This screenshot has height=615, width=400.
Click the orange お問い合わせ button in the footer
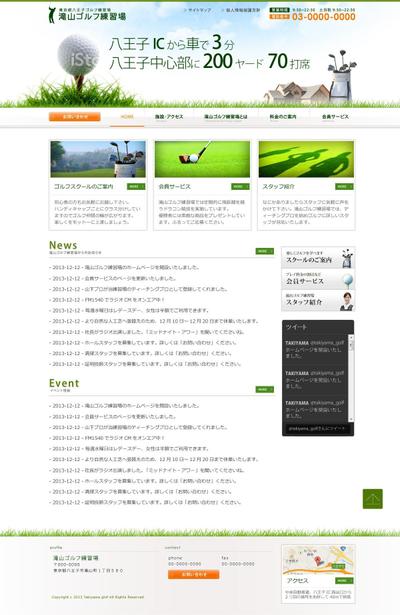[194, 575]
